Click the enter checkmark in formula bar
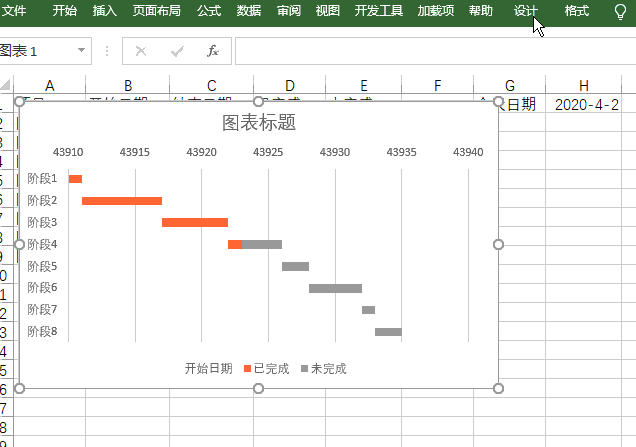 (177, 51)
